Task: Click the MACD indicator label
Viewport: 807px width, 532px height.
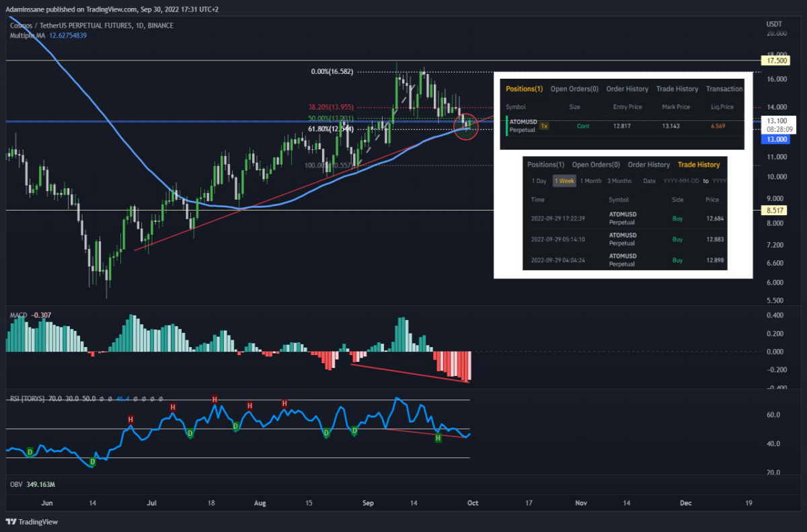Action: point(18,315)
